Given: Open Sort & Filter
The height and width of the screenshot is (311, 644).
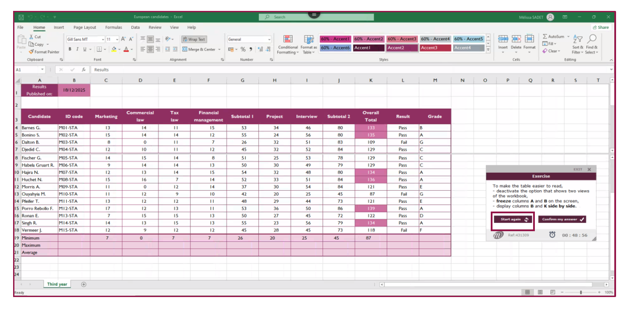Looking at the screenshot, I should [x=578, y=44].
